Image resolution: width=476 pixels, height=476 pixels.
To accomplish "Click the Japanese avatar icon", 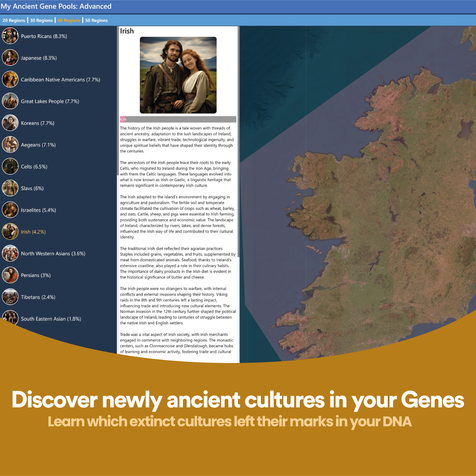I will (10, 57).
